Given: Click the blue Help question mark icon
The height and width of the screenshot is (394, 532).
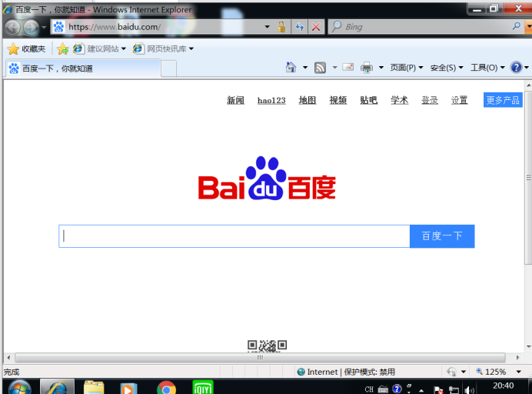Looking at the screenshot, I should [x=516, y=67].
